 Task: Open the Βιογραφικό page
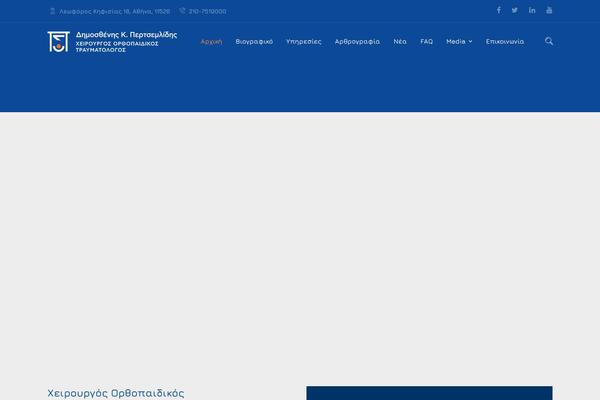tap(254, 42)
